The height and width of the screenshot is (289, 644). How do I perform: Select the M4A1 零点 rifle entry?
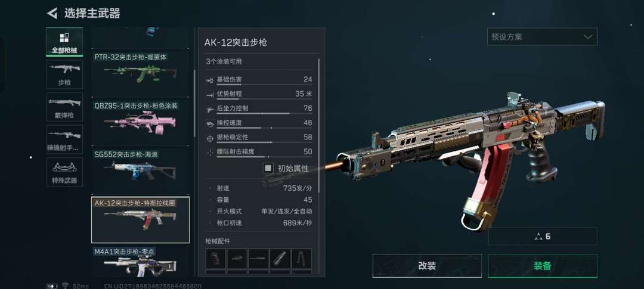[x=140, y=262]
